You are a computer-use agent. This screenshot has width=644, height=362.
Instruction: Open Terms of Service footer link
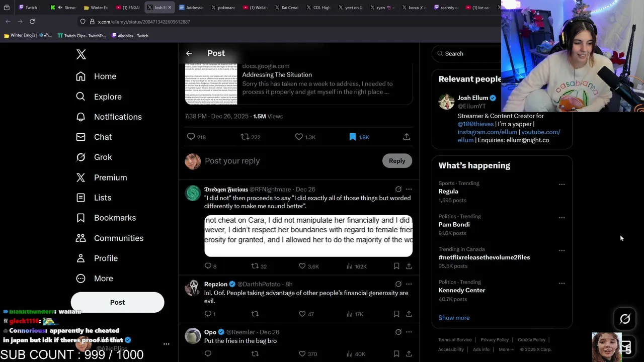click(x=455, y=340)
